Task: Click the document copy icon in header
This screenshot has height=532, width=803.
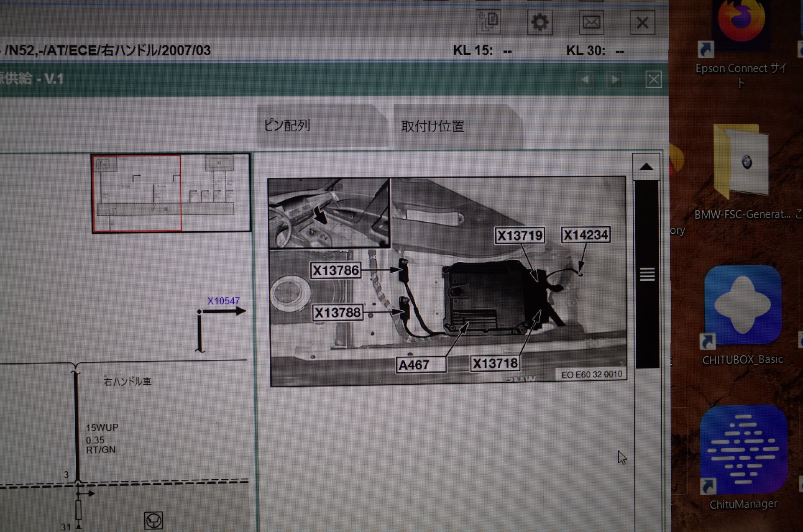Action: coord(488,21)
